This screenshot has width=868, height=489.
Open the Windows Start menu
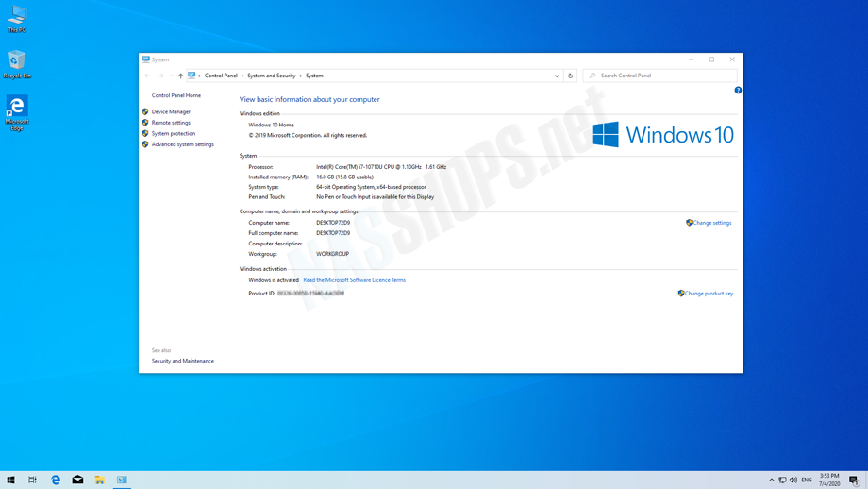pyautogui.click(x=10, y=480)
